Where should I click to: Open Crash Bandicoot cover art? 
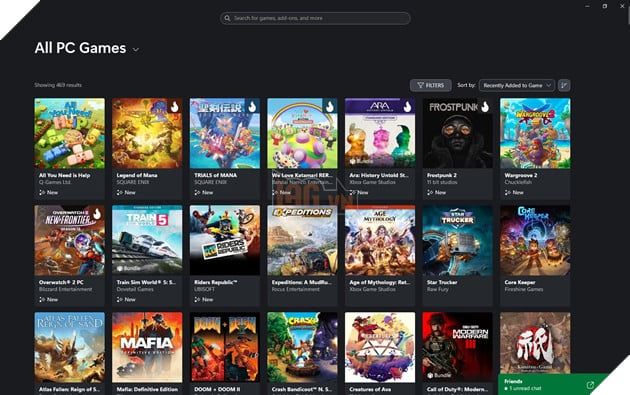click(302, 347)
